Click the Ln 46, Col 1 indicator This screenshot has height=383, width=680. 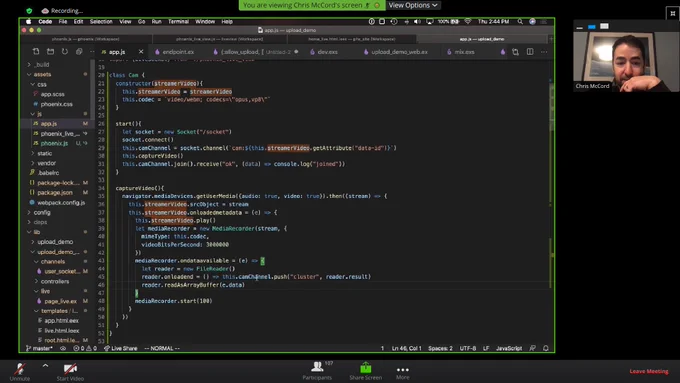tap(406, 348)
